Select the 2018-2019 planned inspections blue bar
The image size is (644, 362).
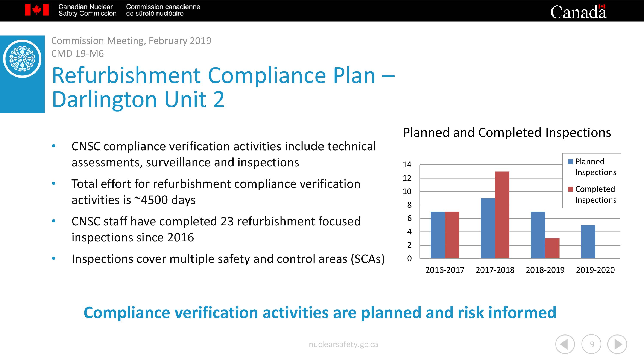(x=538, y=235)
